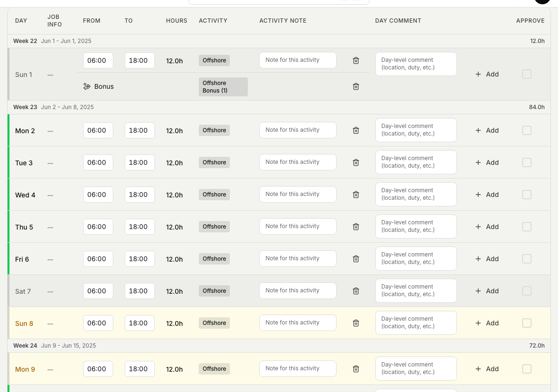
Task: Add an activity to Sat 7
Action: [487, 291]
